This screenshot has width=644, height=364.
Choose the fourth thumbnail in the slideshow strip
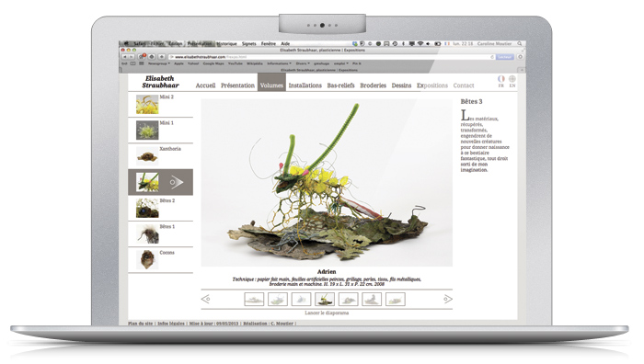tap(325, 299)
